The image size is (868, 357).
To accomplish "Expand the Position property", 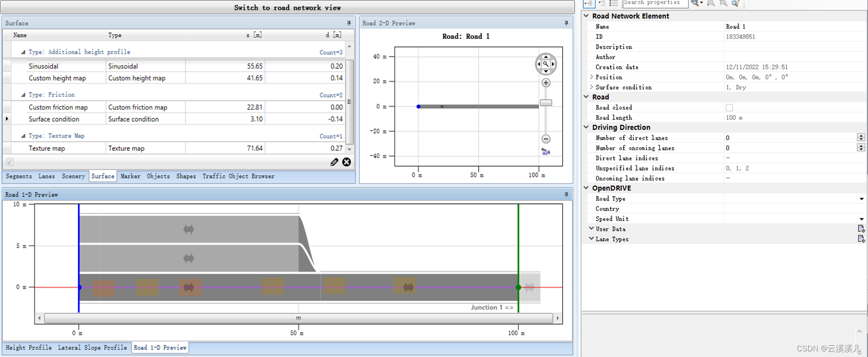I will (x=591, y=77).
